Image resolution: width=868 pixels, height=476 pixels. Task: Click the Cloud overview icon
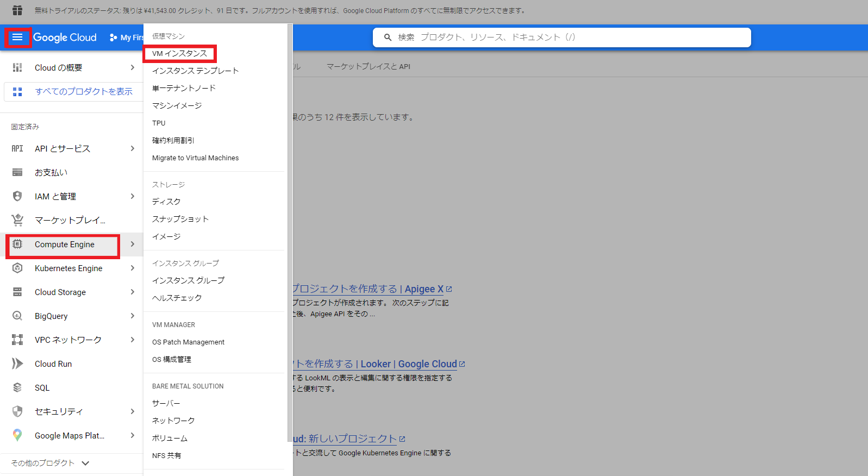click(x=17, y=67)
